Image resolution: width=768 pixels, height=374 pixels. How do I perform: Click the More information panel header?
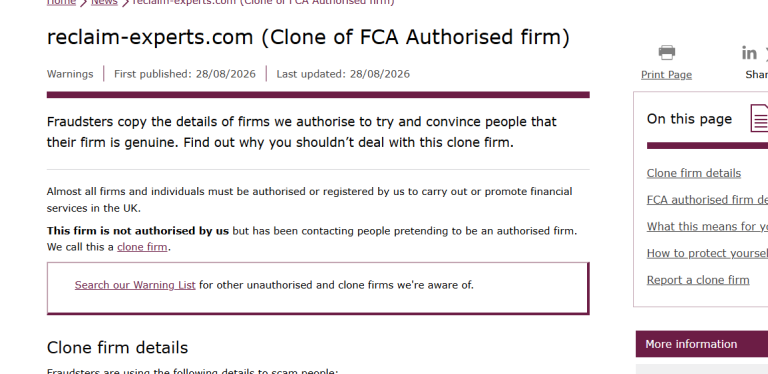click(x=702, y=344)
